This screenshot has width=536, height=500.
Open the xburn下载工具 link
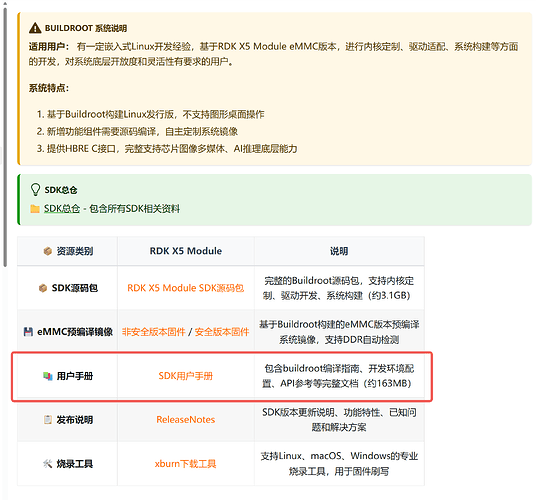point(186,463)
